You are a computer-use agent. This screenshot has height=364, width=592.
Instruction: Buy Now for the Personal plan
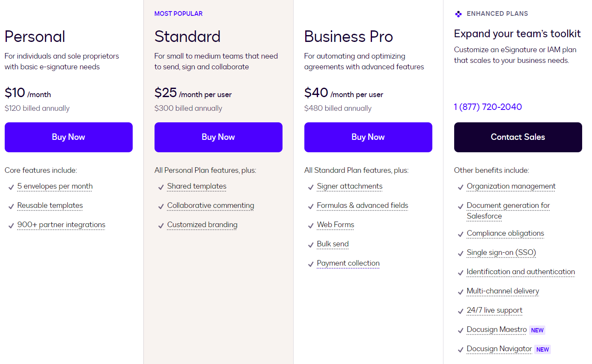tap(68, 137)
